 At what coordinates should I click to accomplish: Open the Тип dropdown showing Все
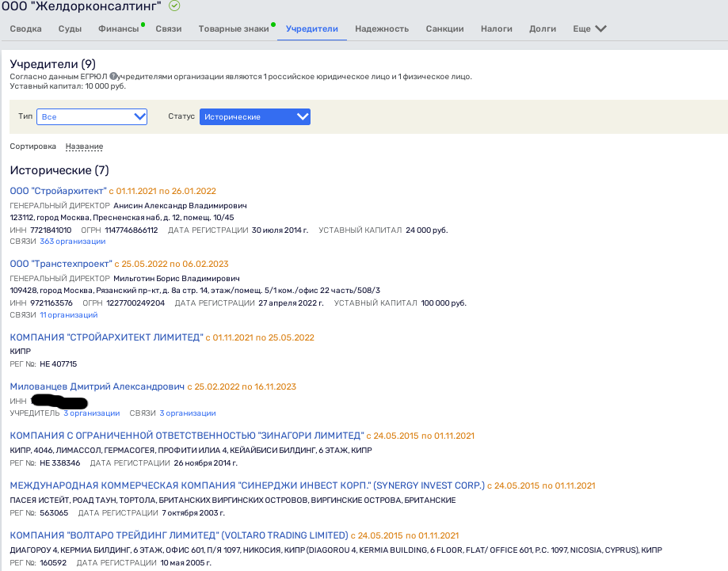coord(93,116)
